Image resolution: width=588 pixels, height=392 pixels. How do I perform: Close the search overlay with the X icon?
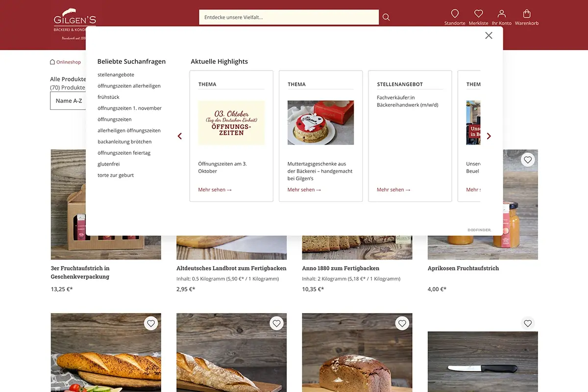(489, 35)
